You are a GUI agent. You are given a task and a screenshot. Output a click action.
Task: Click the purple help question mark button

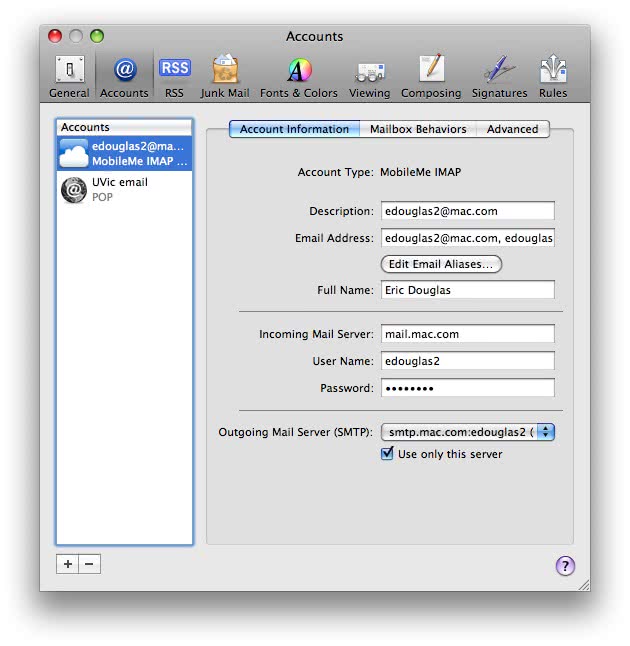point(565,566)
